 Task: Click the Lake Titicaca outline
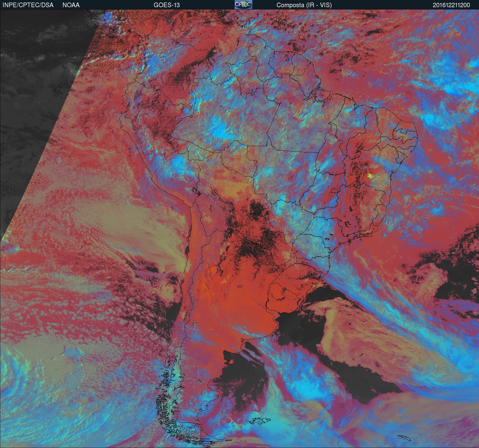tap(196, 190)
